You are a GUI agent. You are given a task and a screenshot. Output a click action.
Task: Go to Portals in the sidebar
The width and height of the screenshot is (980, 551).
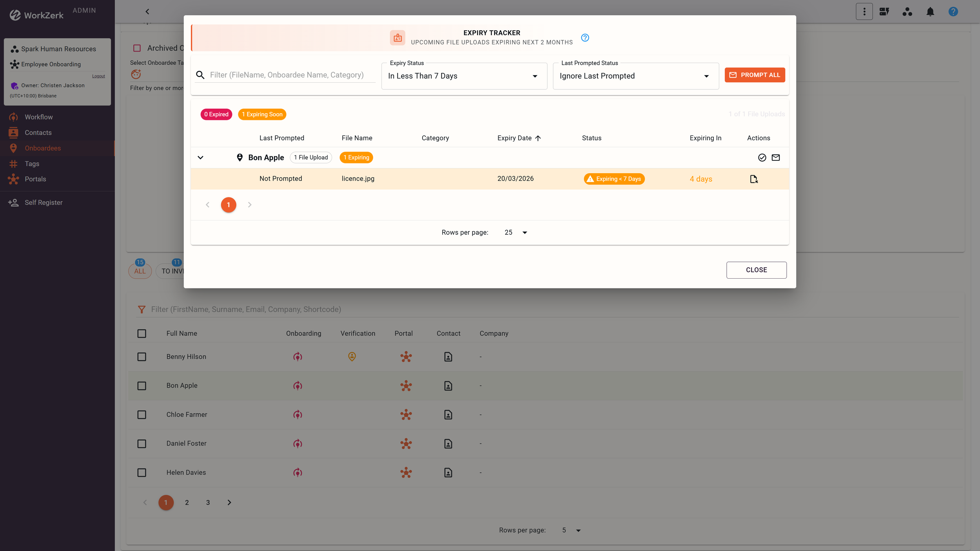35,179
